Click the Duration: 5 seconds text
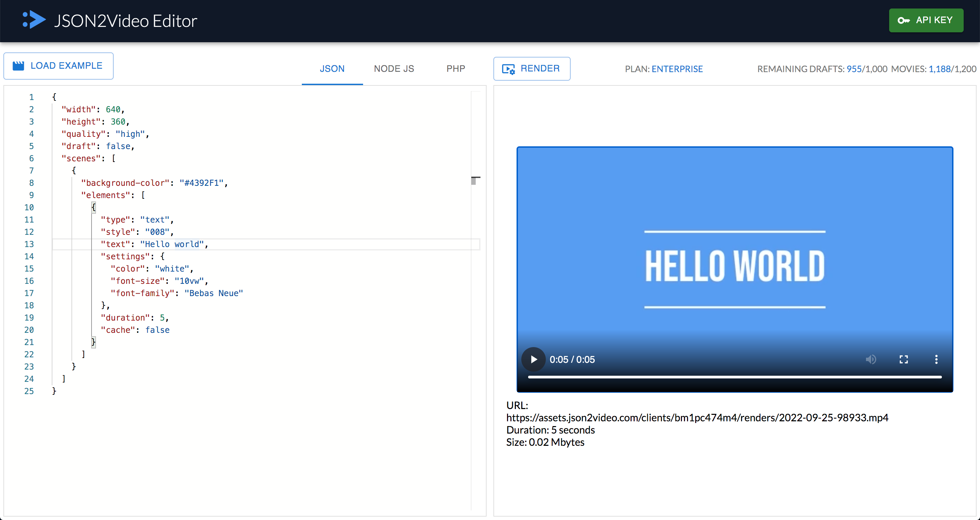 point(551,430)
